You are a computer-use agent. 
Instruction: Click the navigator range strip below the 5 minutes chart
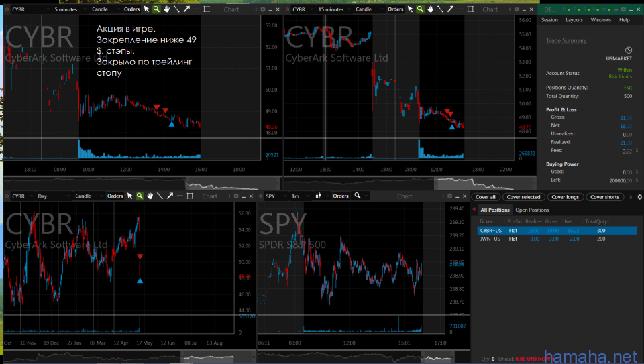click(142, 183)
